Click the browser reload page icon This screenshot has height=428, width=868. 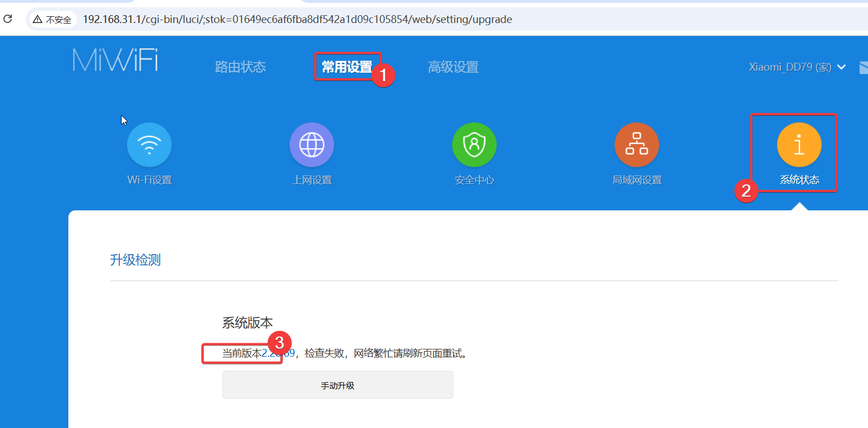tap(8, 19)
